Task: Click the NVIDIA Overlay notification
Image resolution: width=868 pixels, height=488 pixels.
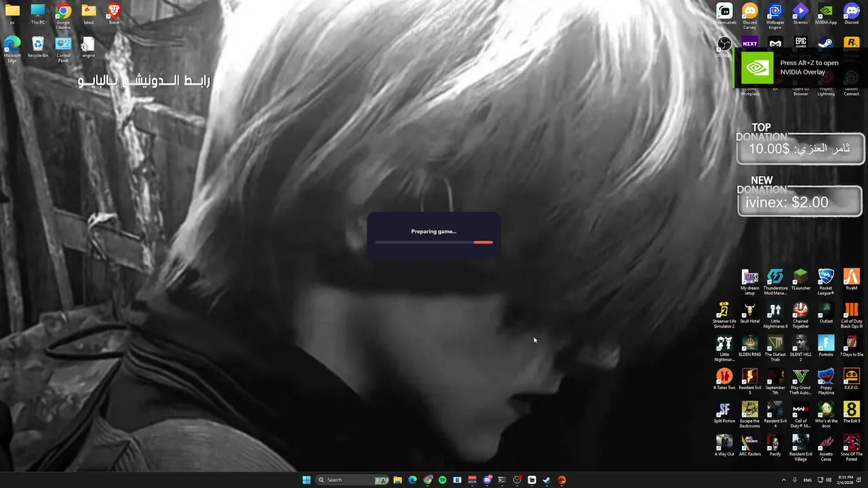Action: click(x=800, y=67)
